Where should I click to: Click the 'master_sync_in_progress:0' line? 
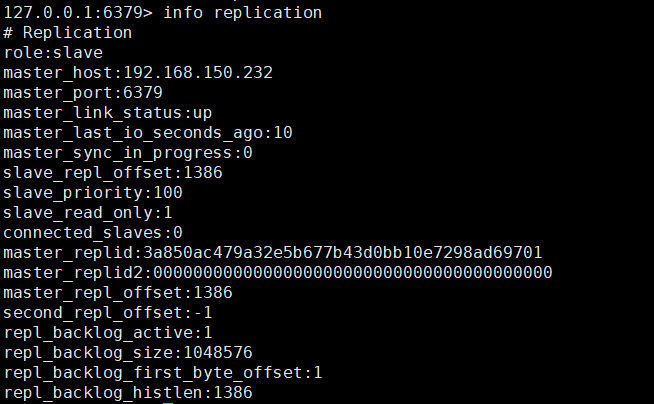click(127, 153)
